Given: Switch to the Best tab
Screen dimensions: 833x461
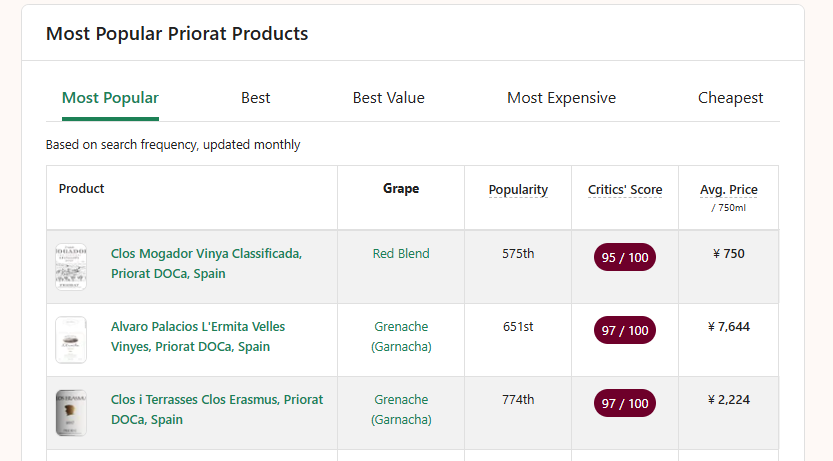Looking at the screenshot, I should click(256, 98).
